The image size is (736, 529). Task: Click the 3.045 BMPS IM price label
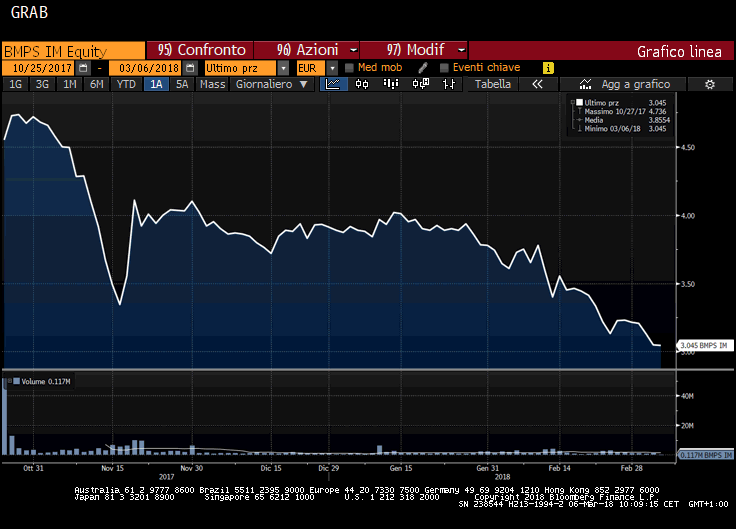point(705,345)
